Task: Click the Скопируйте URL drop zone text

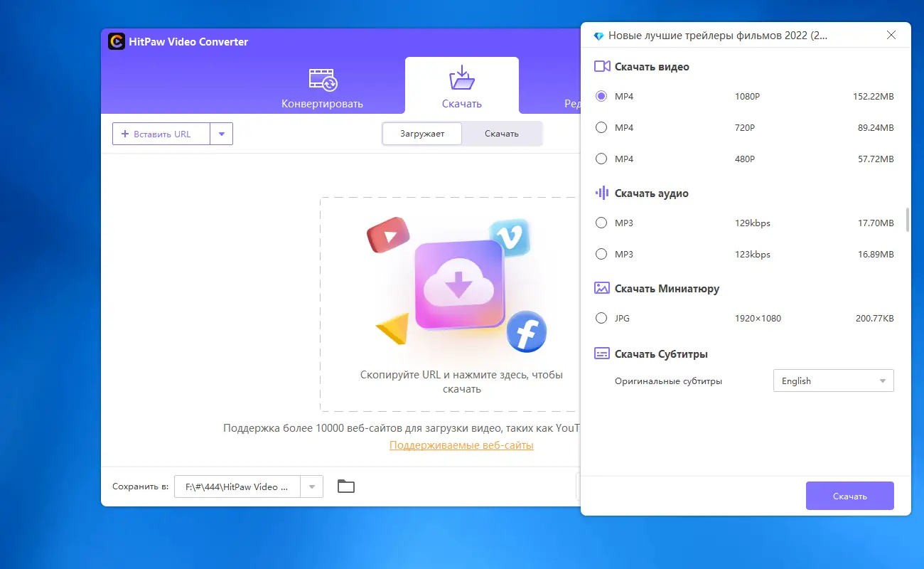Action: pyautogui.click(x=461, y=382)
